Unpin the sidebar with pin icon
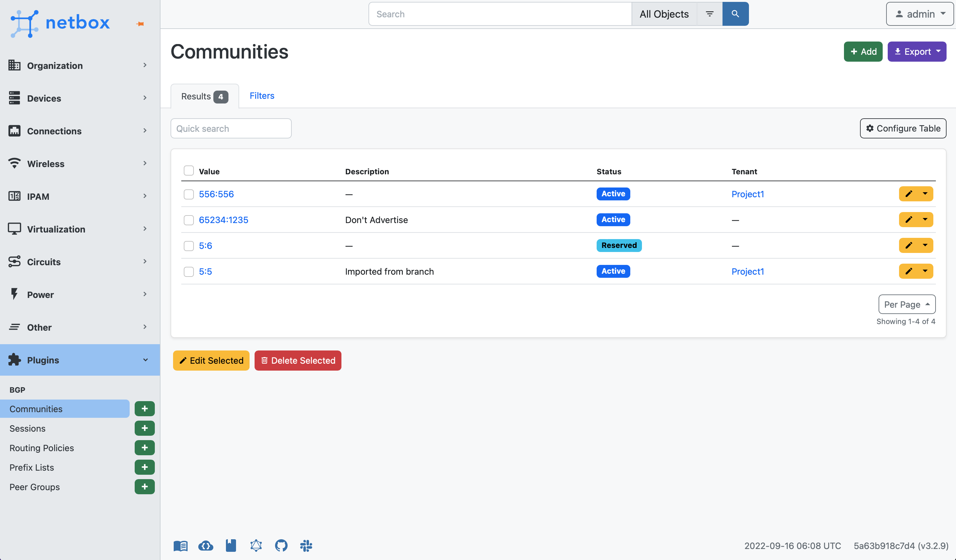Viewport: 956px width, 560px height. [x=140, y=24]
